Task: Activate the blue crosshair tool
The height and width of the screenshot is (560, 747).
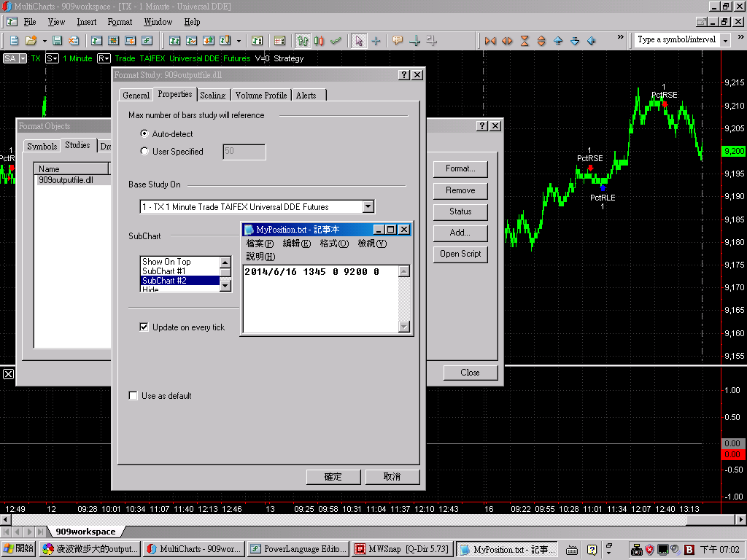Action: tap(376, 41)
